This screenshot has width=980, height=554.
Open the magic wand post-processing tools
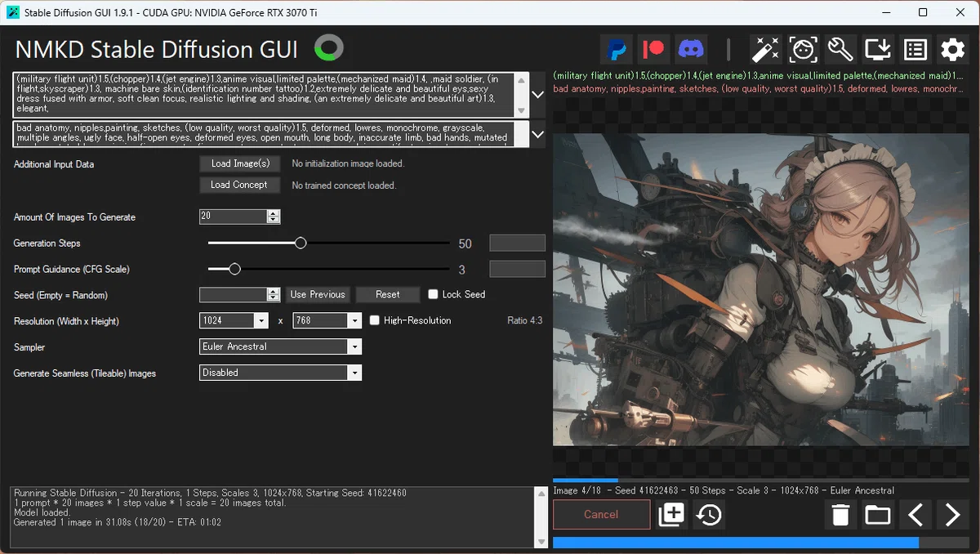[765, 50]
